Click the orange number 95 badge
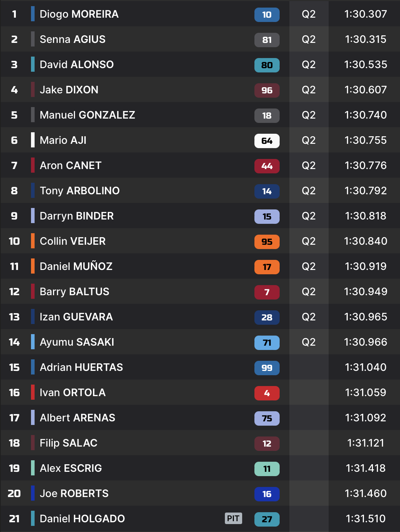Screen dimensions: 400x532 pyautogui.click(x=267, y=242)
